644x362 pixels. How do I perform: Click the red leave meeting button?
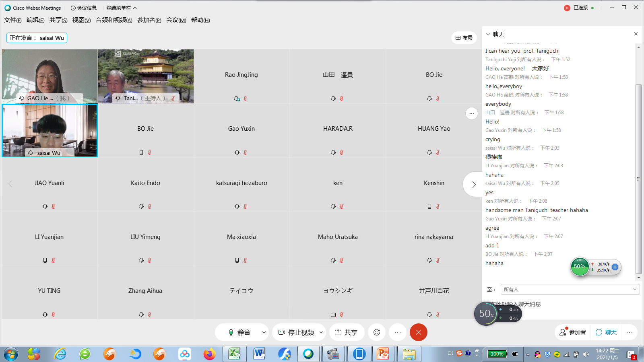(418, 332)
